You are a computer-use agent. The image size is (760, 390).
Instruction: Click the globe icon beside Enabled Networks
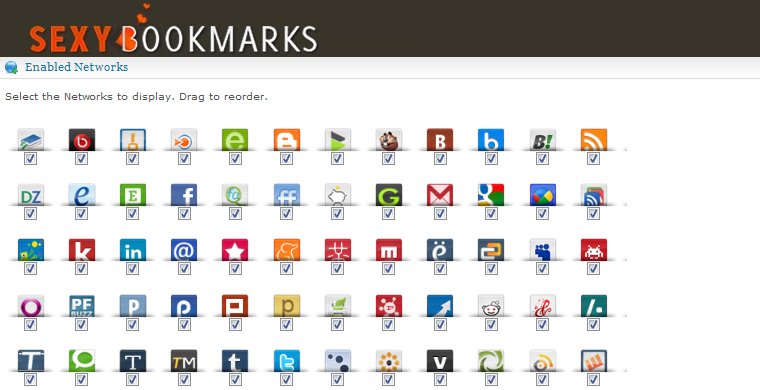[x=11, y=68]
